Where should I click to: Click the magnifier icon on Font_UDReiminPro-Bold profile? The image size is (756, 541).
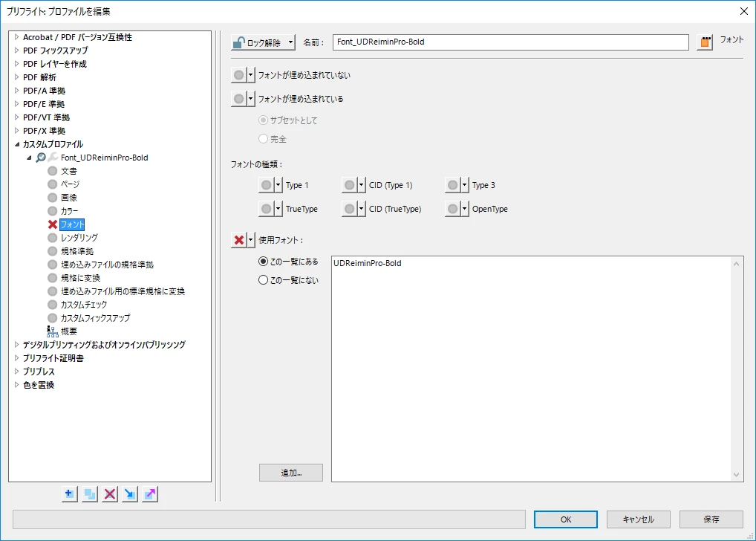[x=41, y=158]
